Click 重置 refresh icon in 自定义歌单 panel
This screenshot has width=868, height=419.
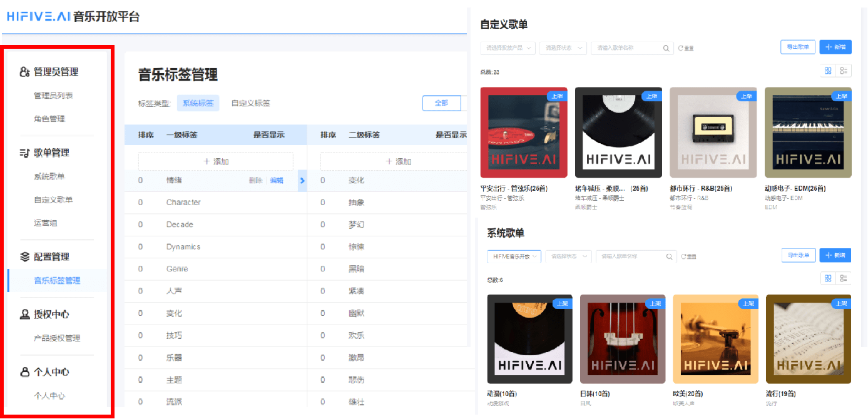681,48
